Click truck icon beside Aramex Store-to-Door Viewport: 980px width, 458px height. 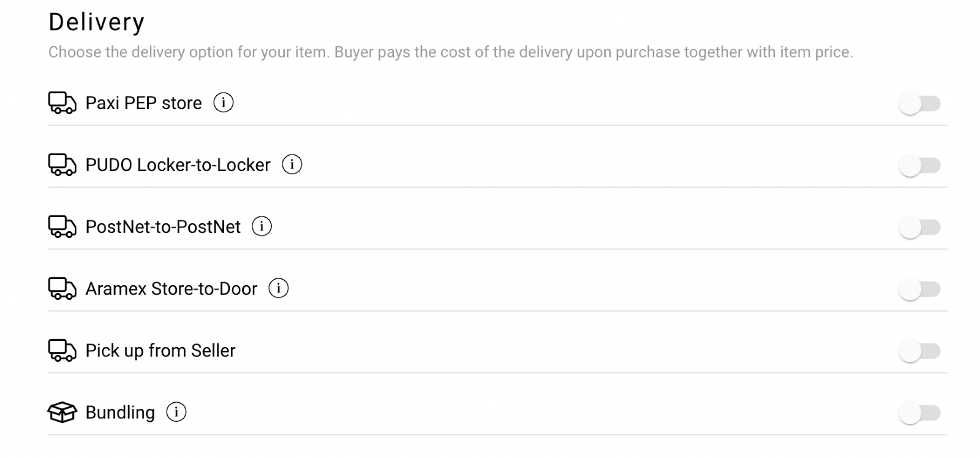62,289
